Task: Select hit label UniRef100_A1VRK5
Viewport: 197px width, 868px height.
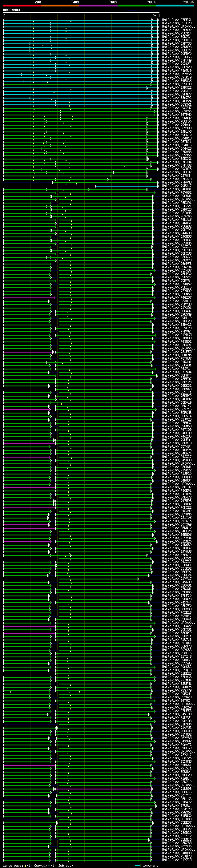Action: pos(176,335)
